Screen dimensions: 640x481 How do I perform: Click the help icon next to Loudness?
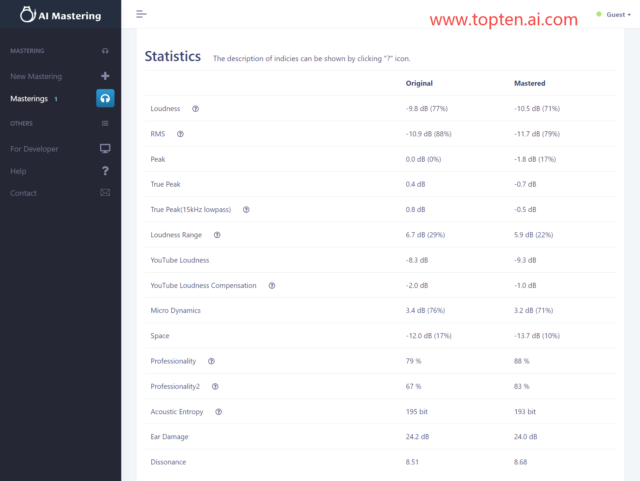(x=195, y=108)
